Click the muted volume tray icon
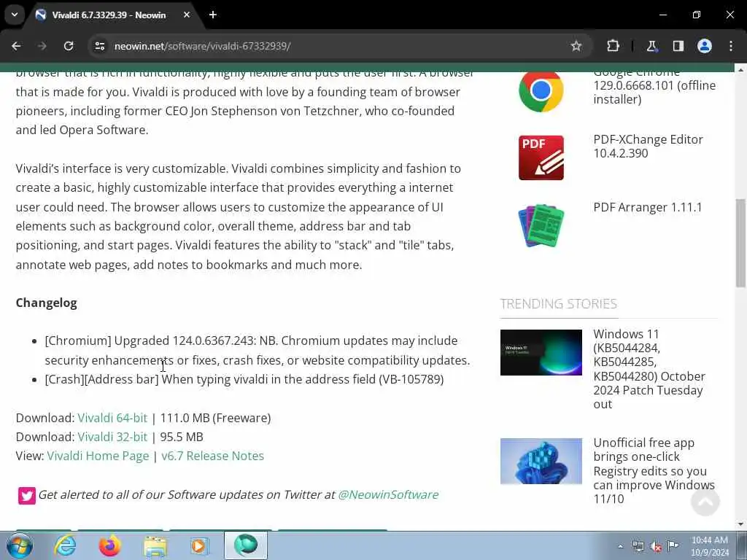The image size is (747, 560). coord(656,546)
